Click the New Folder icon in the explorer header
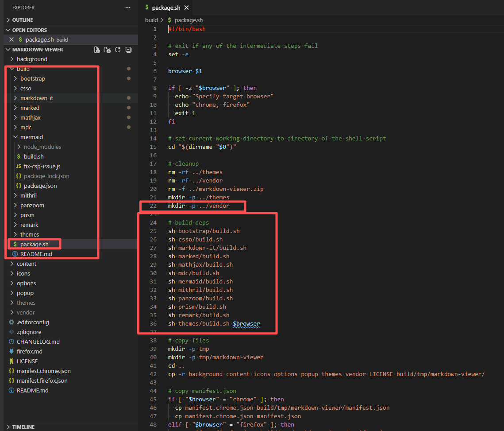 pos(108,50)
